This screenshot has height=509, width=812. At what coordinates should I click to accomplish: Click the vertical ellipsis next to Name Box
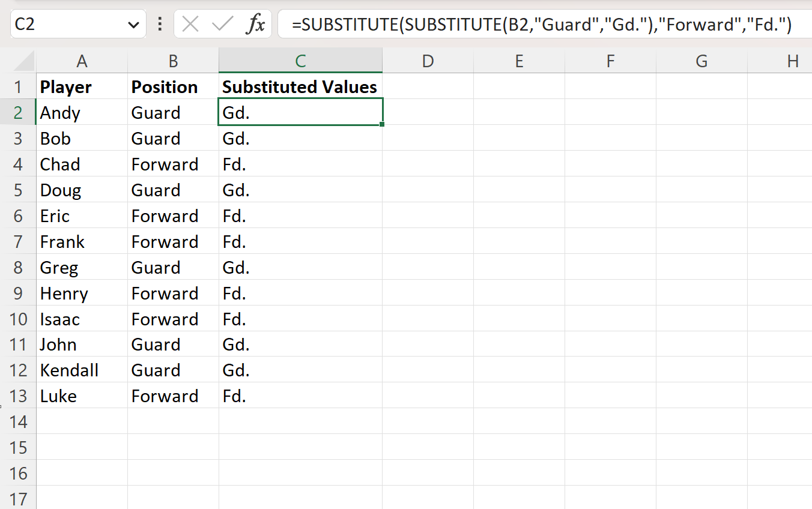coord(159,24)
